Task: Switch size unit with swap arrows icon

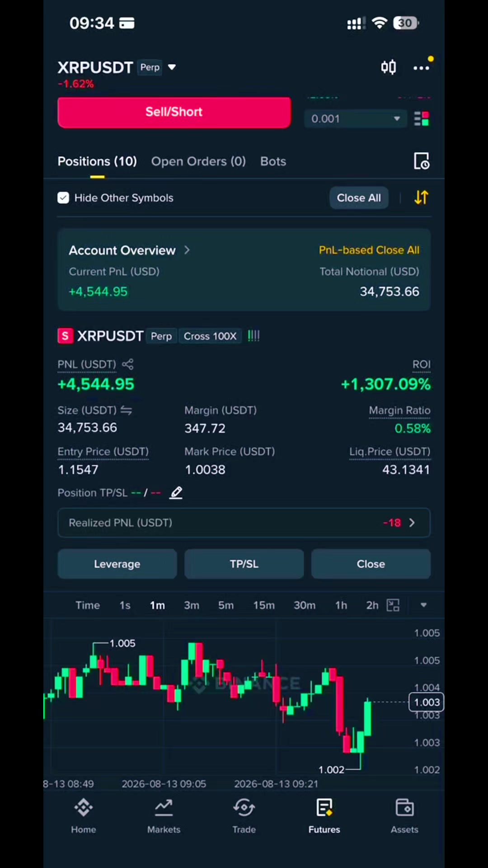Action: click(126, 410)
